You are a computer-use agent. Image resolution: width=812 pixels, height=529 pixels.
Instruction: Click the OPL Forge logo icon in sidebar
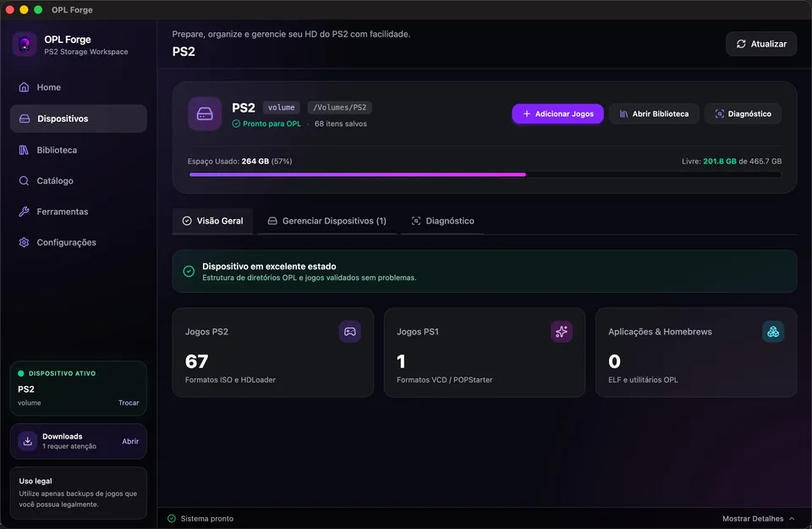(x=25, y=45)
